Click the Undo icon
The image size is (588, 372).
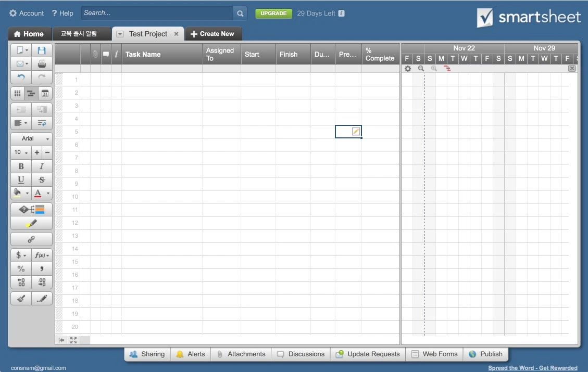(x=20, y=77)
